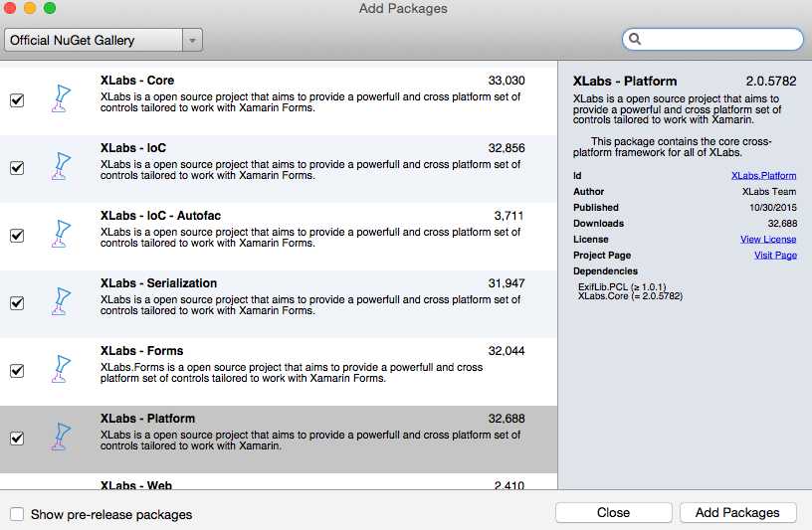
Task: Click the Add Packages button
Action: [x=737, y=512]
